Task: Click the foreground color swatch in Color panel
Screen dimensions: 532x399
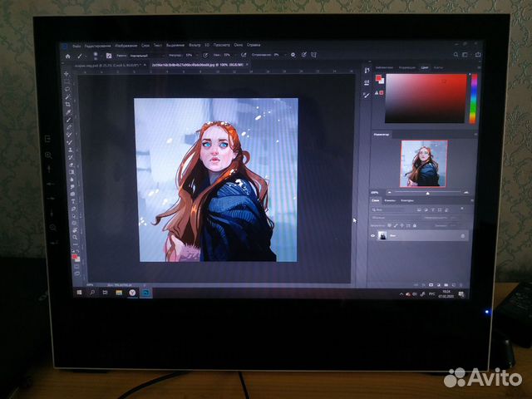Action: tap(378, 78)
